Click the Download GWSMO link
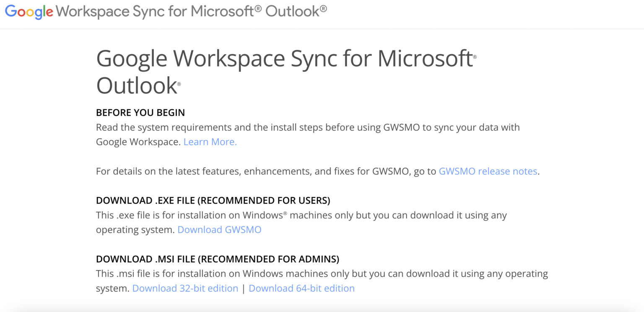This screenshot has width=644, height=312. [219, 230]
